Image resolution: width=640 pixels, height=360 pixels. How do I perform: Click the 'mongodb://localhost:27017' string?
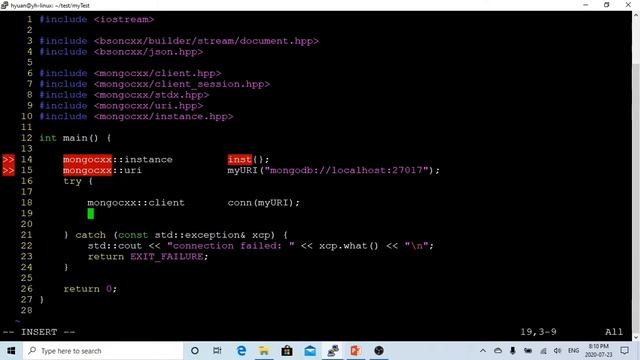coord(346,170)
